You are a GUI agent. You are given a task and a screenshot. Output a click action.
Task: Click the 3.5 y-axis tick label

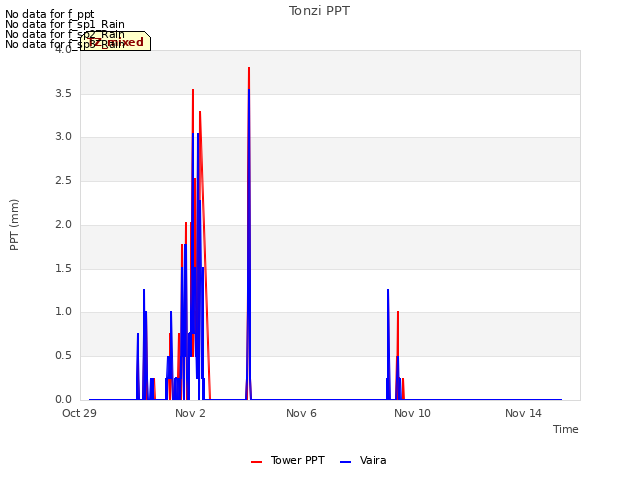pos(63,93)
